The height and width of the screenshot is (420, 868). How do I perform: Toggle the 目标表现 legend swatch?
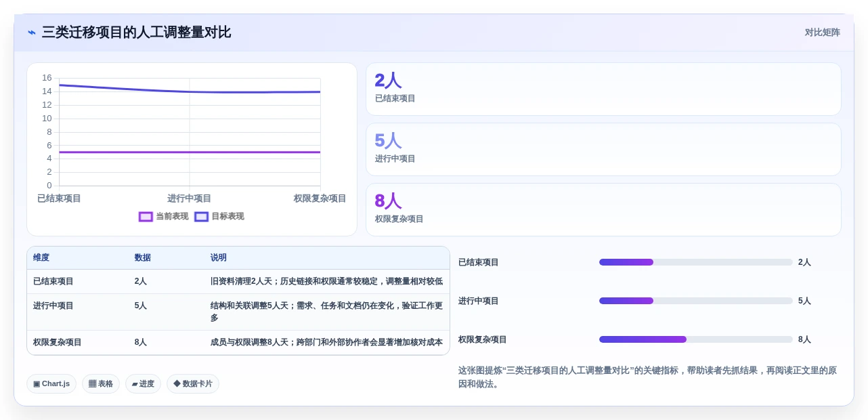tap(201, 217)
